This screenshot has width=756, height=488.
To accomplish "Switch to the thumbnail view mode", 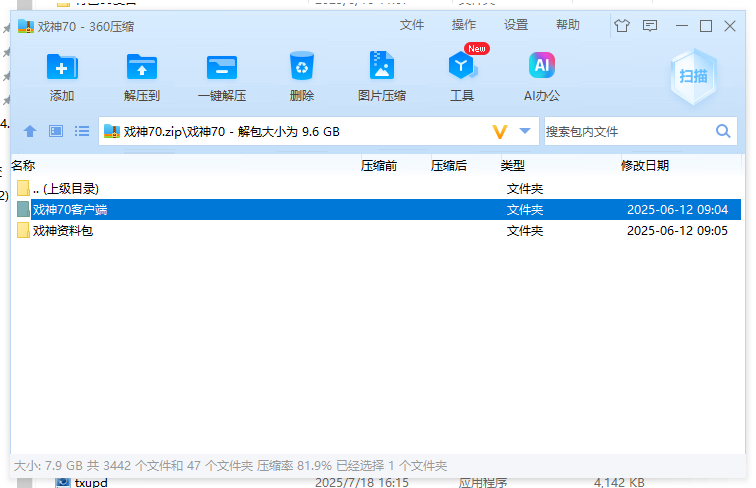I will tap(56, 131).
